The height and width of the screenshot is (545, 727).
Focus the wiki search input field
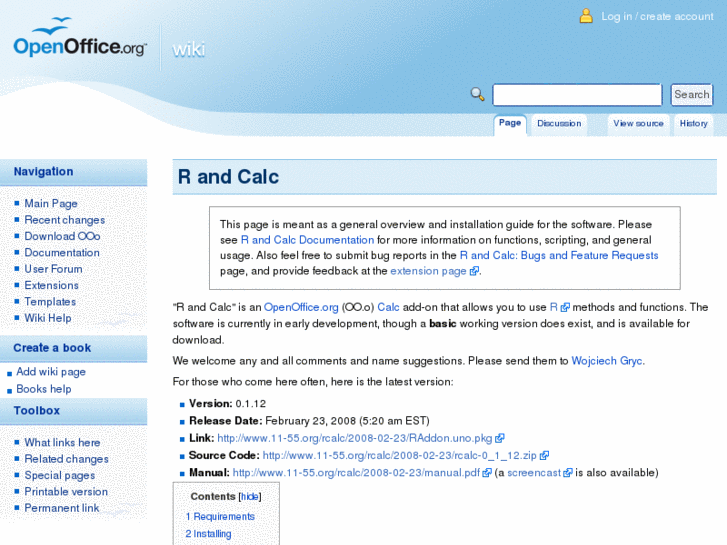click(577, 95)
